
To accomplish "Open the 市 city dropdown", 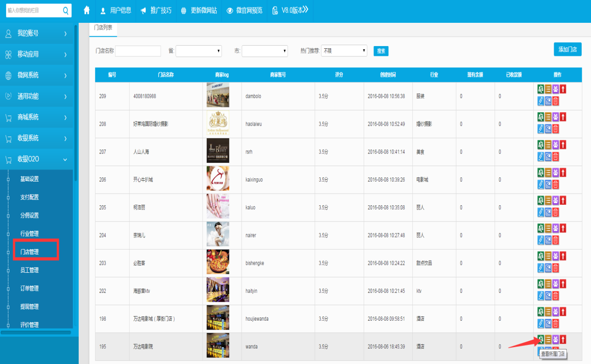I will point(265,51).
